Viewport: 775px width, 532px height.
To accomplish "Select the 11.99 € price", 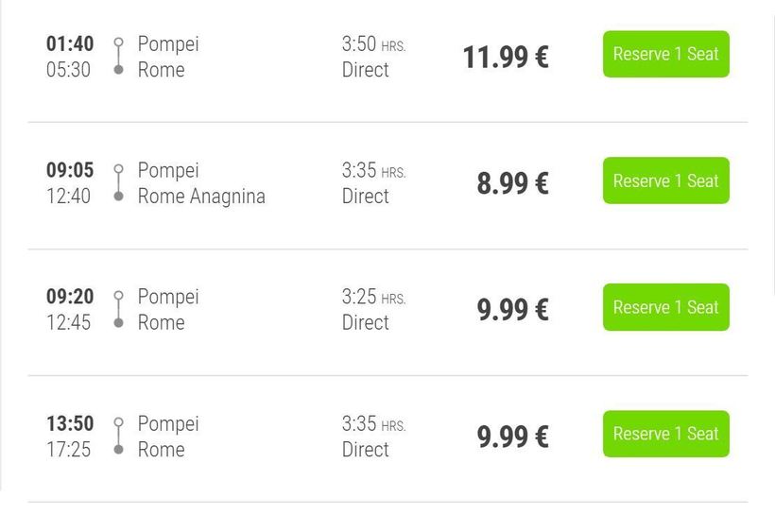I will point(505,58).
